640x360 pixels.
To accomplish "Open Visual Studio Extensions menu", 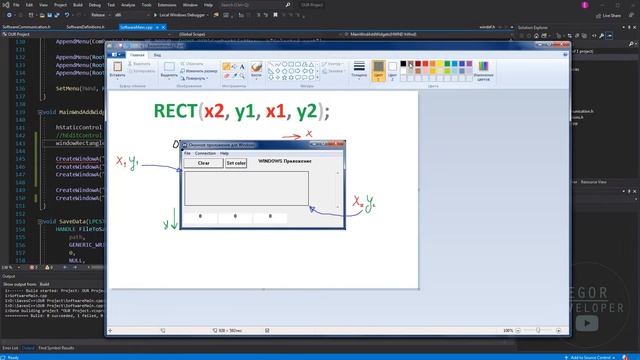I will pyautogui.click(x=167, y=5).
